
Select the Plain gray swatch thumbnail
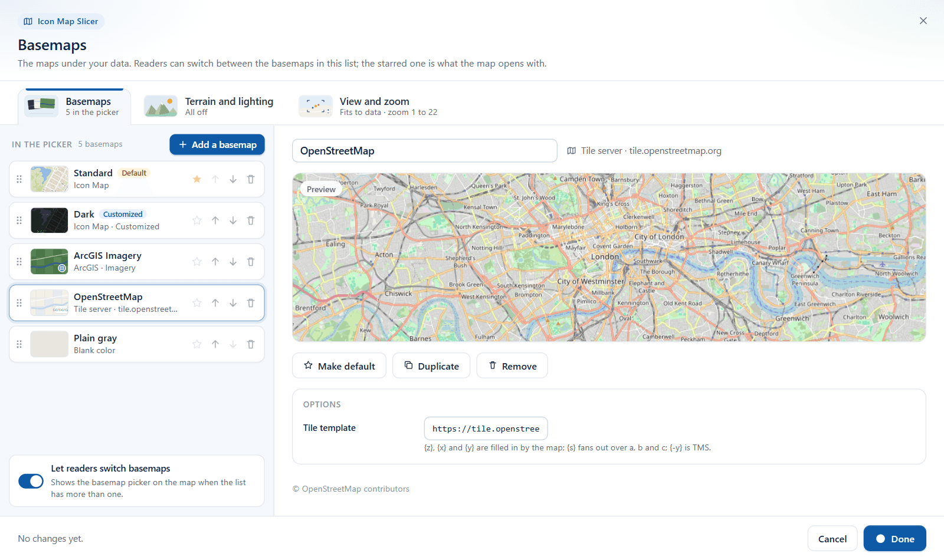[x=50, y=344]
